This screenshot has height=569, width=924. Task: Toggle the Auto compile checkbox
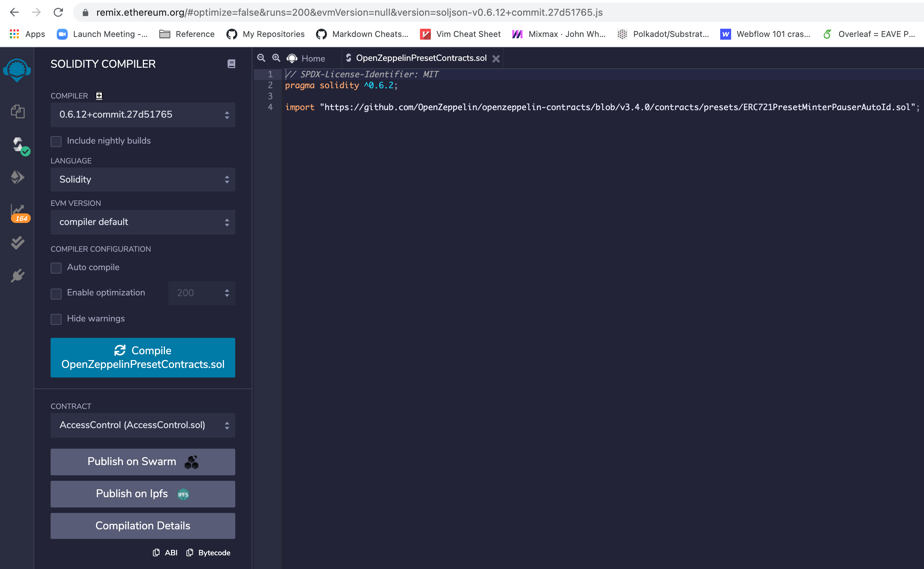tap(56, 267)
